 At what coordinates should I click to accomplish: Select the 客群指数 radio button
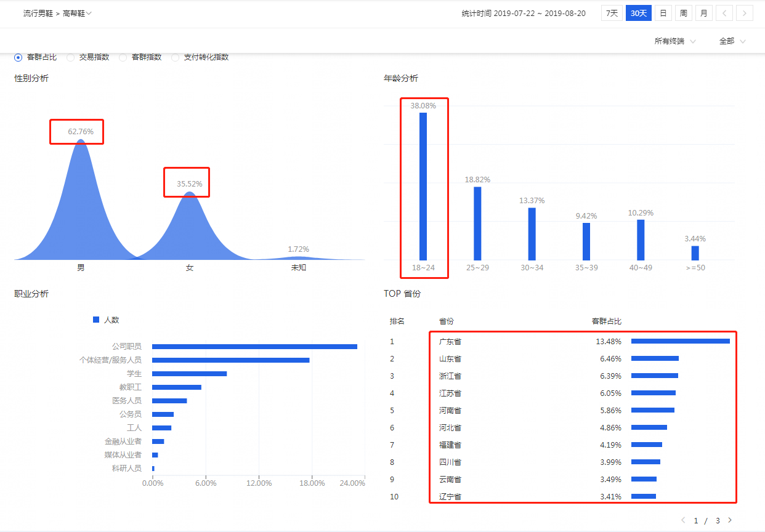(x=123, y=57)
